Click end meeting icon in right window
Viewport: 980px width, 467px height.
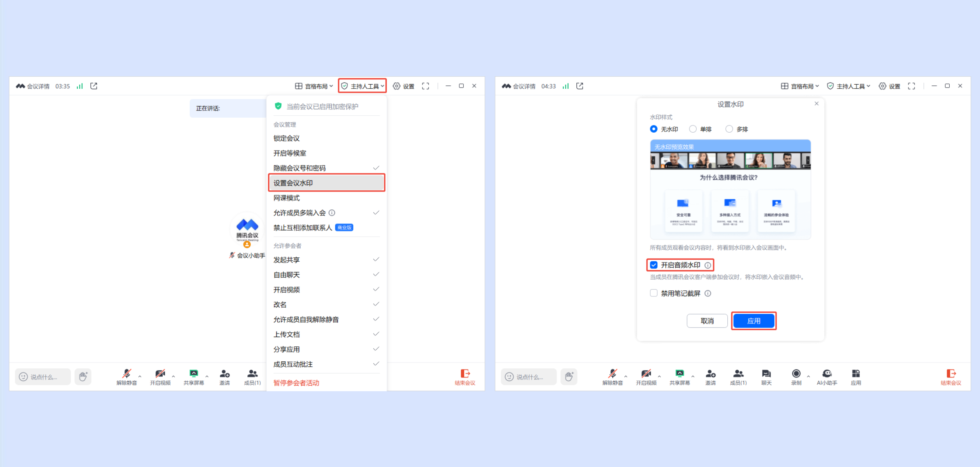pos(951,374)
